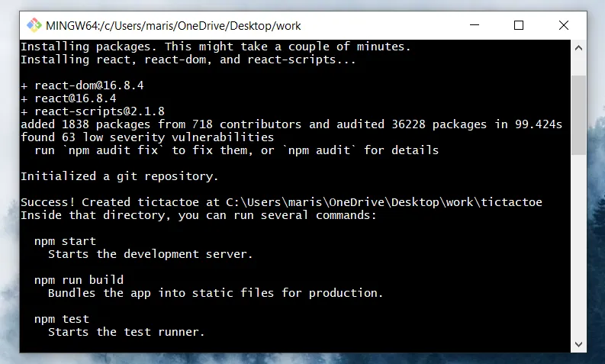Click the 'Success! Created tictactoe' line
Screen dimensions: 605x364
[282, 202]
